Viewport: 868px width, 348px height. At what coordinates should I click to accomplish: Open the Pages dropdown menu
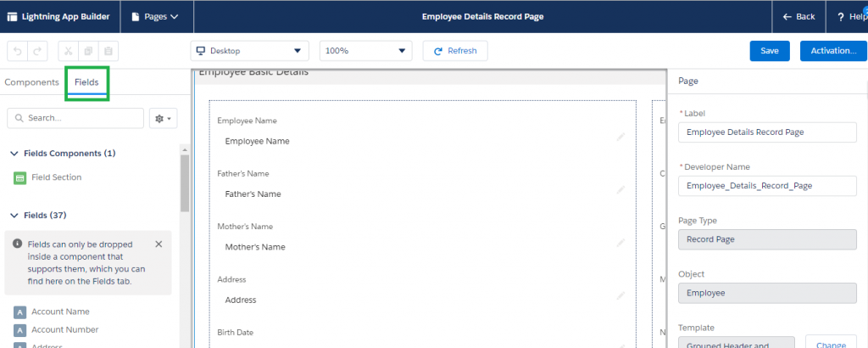coord(155,17)
